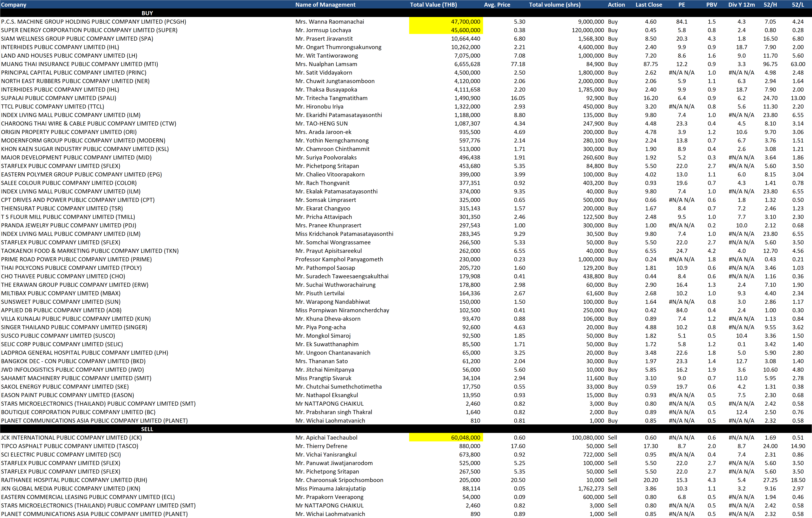Viewport: 812px width, 518px height.
Task: Click highlighted value 45,600,000
Action: (x=446, y=30)
